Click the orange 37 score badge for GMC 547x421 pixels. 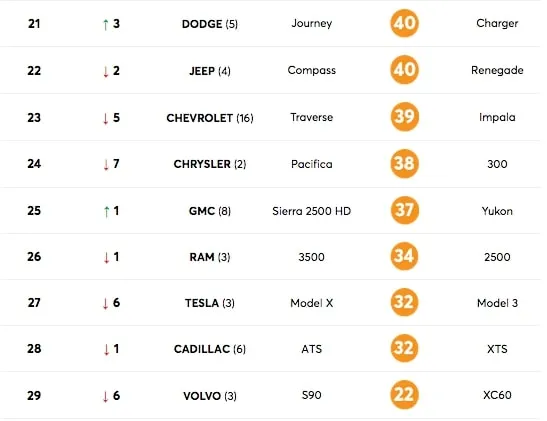(x=404, y=210)
